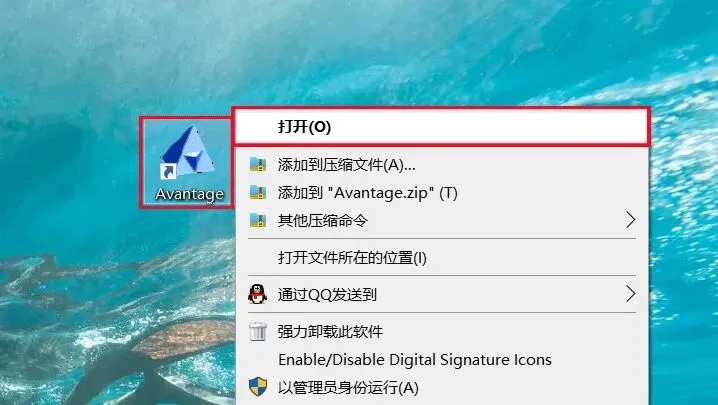Select the Avantage desktop shortcut icon
Image resolution: width=718 pixels, height=405 pixels.
coord(188,150)
